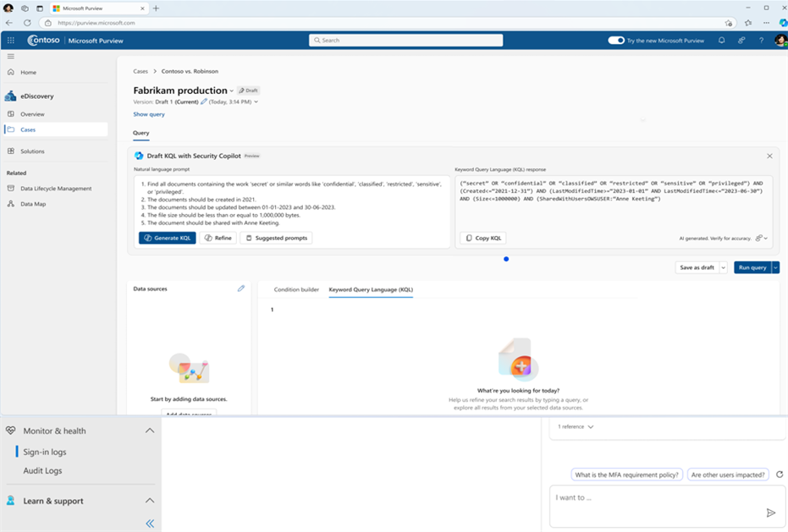The width and height of the screenshot is (788, 532).
Task: Click the Refine button
Action: coord(218,239)
